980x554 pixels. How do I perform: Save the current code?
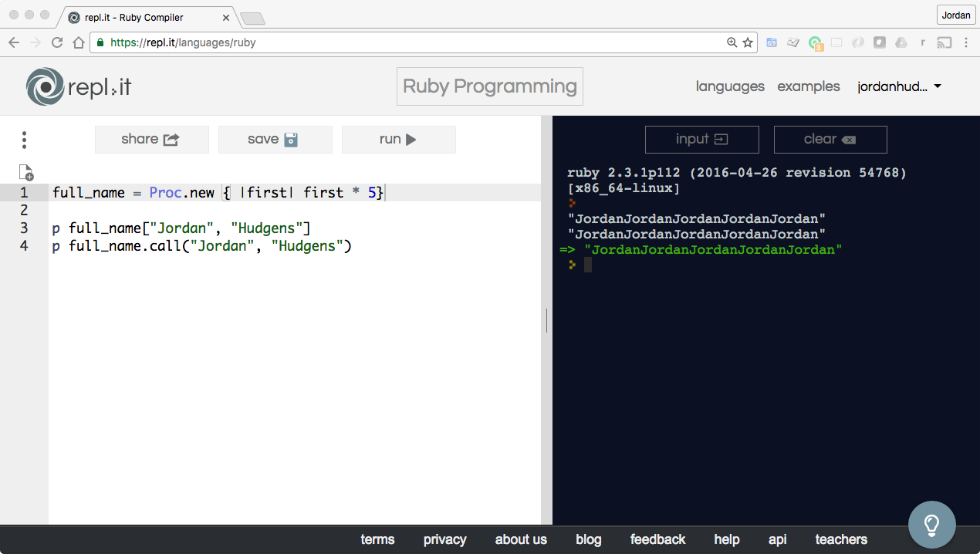click(275, 140)
